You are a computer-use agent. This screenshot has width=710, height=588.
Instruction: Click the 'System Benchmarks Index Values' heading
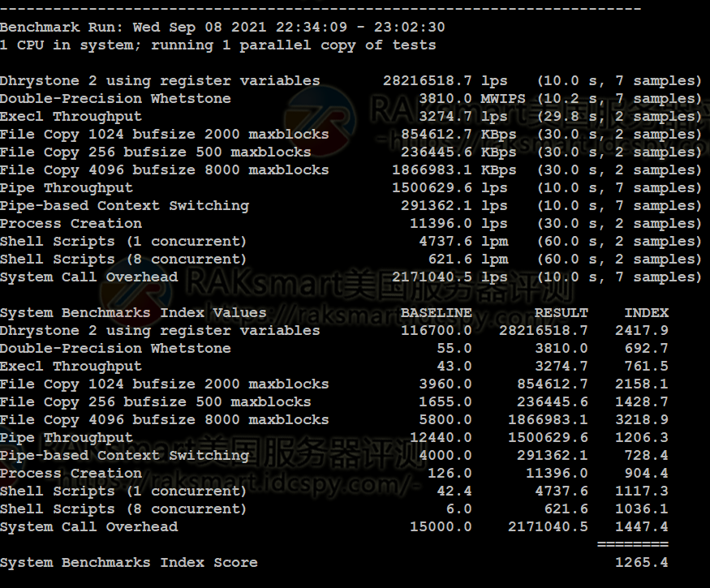tap(134, 313)
